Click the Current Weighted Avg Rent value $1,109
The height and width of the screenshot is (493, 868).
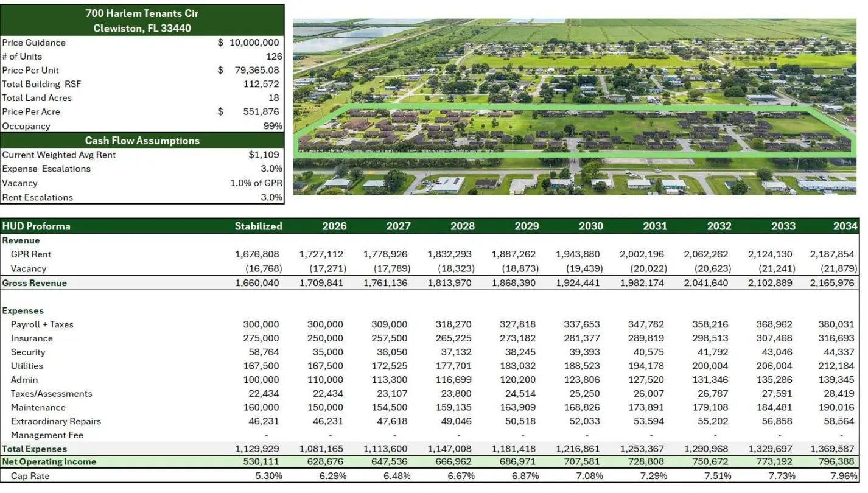click(x=264, y=155)
